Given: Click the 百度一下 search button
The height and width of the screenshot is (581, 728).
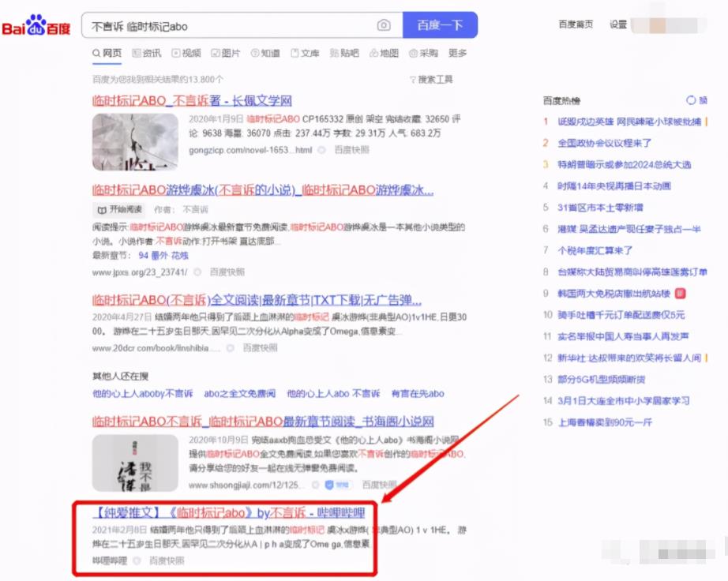Looking at the screenshot, I should pyautogui.click(x=440, y=25).
